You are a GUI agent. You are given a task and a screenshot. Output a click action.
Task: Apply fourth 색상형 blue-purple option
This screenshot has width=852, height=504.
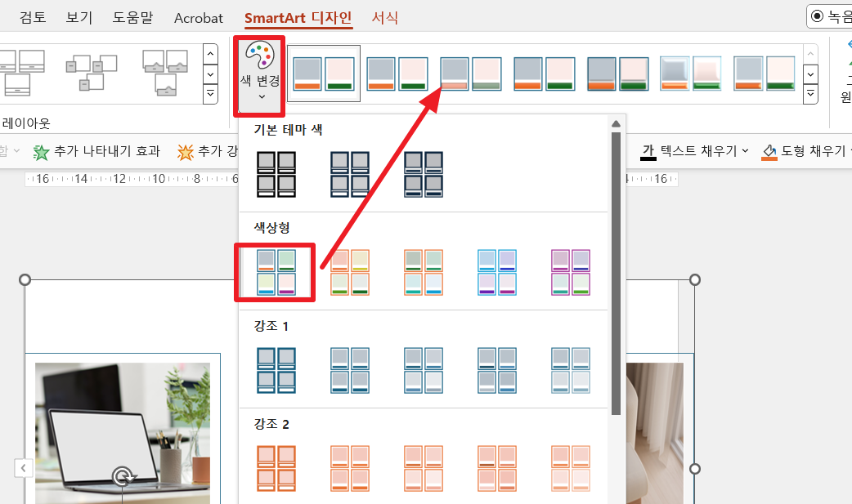click(x=496, y=272)
